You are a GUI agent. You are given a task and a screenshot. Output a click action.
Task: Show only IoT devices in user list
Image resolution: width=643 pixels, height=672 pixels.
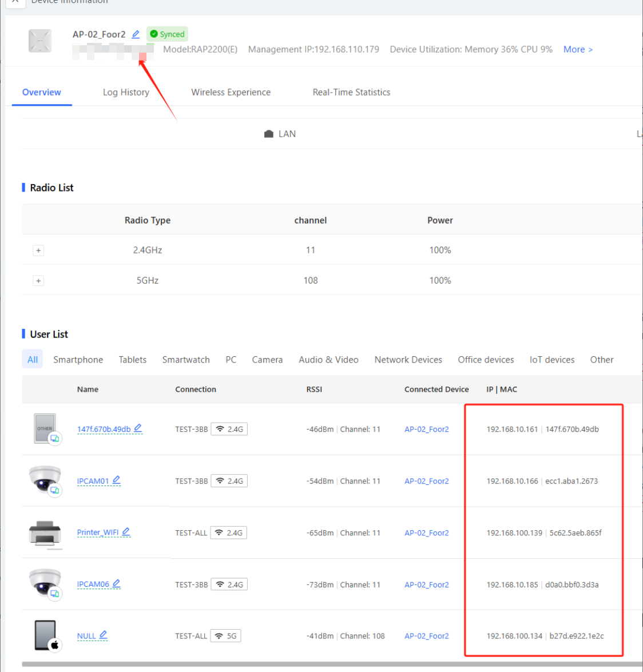(x=551, y=360)
